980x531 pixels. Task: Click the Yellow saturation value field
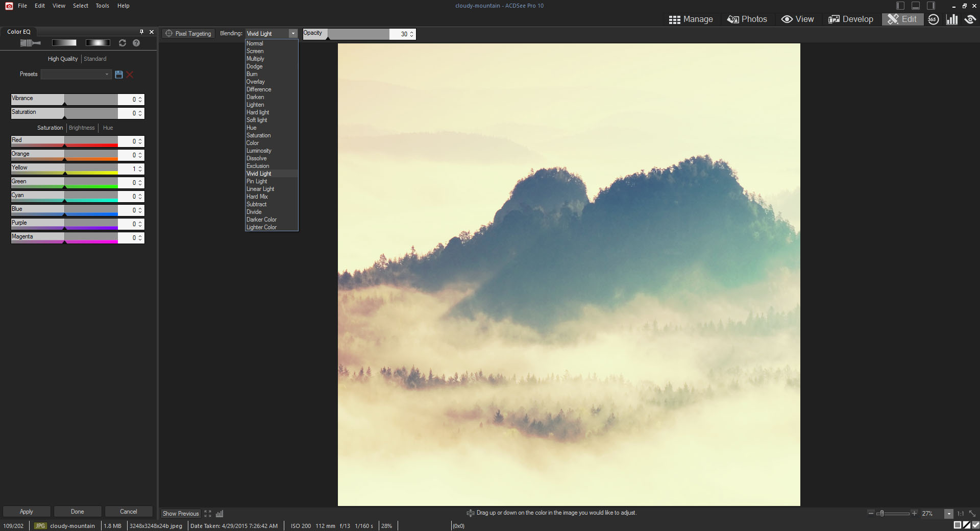point(127,169)
